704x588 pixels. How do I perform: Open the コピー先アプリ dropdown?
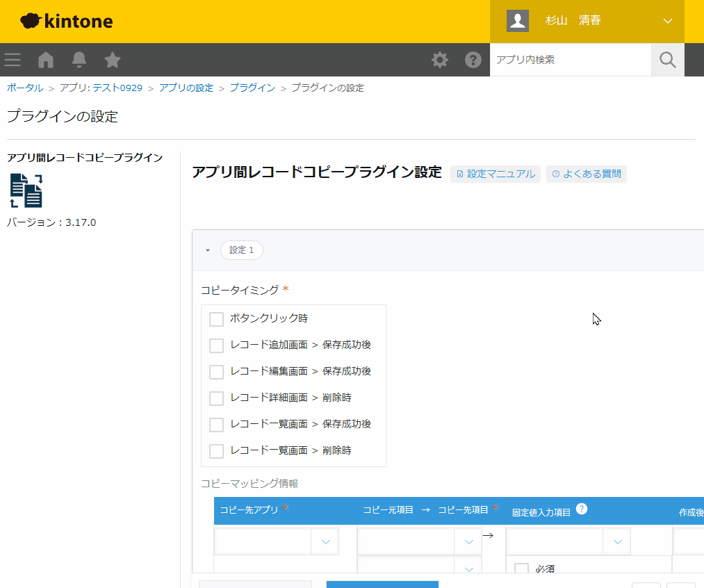pos(276,541)
